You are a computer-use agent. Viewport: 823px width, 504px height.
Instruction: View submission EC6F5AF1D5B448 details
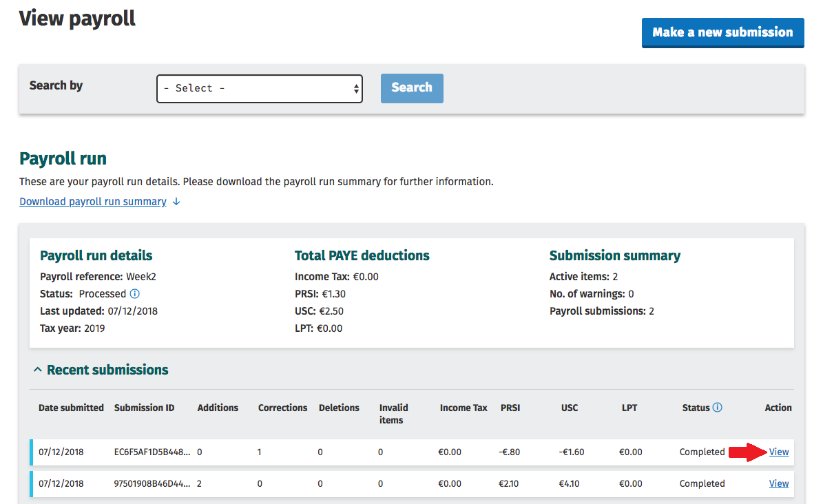779,452
